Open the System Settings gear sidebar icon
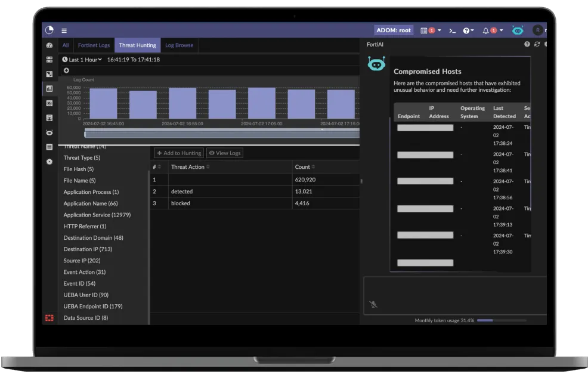The height and width of the screenshot is (380, 588). [x=49, y=162]
